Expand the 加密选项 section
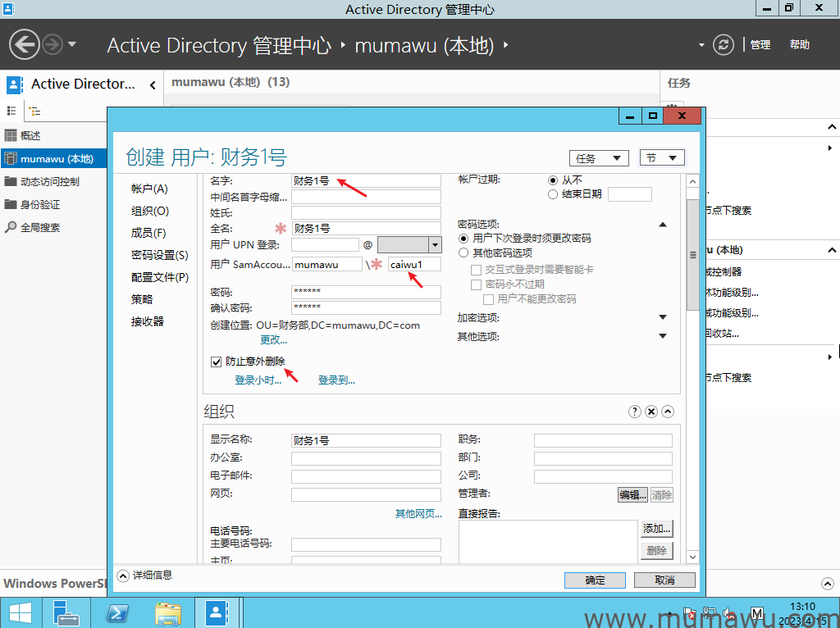Viewport: 840px width, 628px height. 663,317
